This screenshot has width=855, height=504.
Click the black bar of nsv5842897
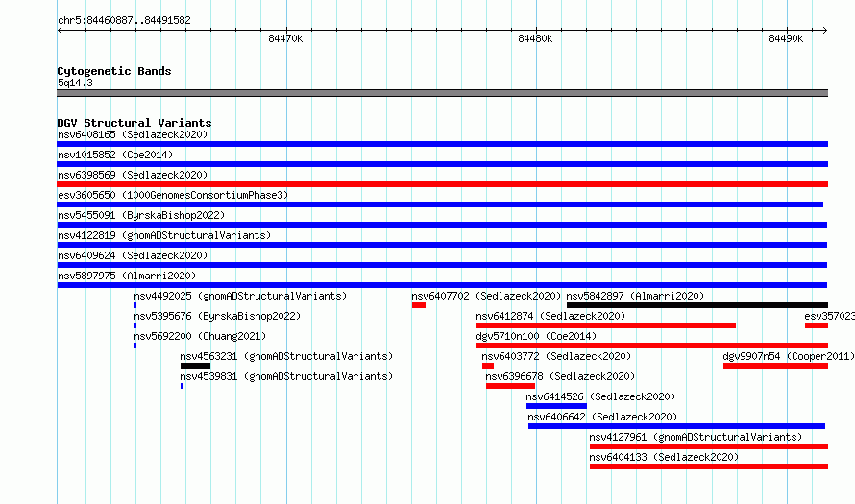pyautogui.click(x=697, y=305)
